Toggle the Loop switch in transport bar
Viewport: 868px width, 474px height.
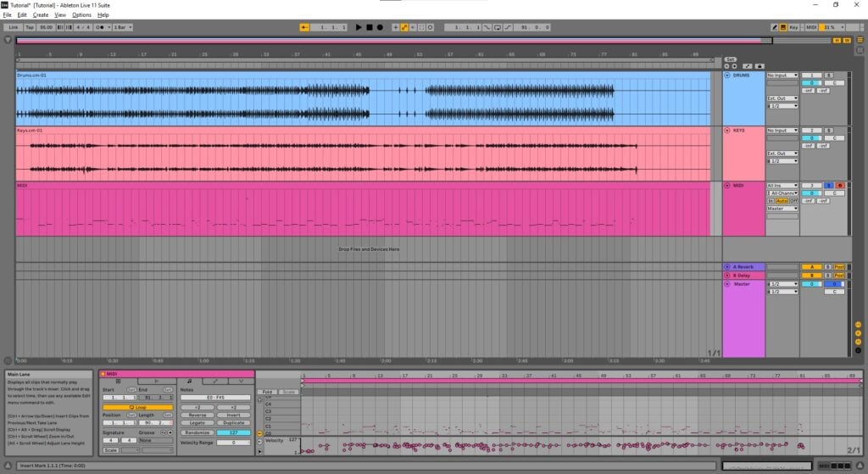coord(497,27)
